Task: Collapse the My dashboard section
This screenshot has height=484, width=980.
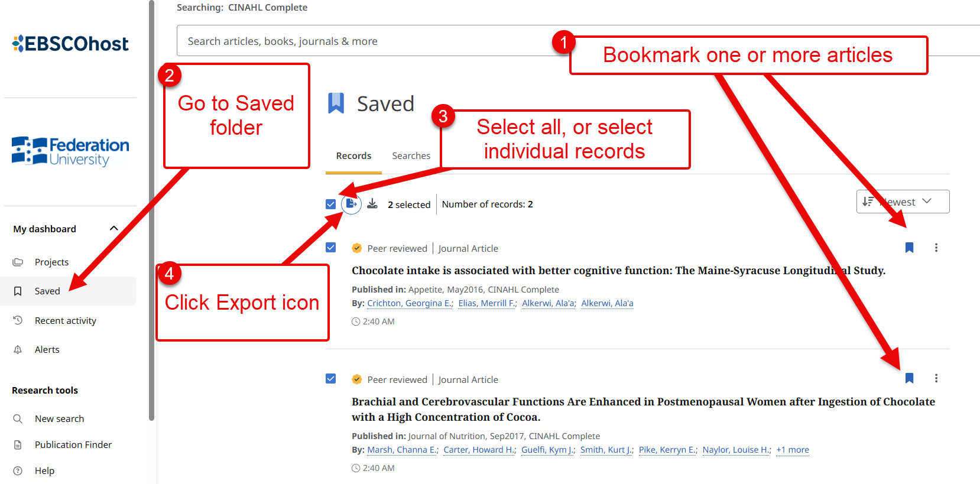Action: coord(113,228)
